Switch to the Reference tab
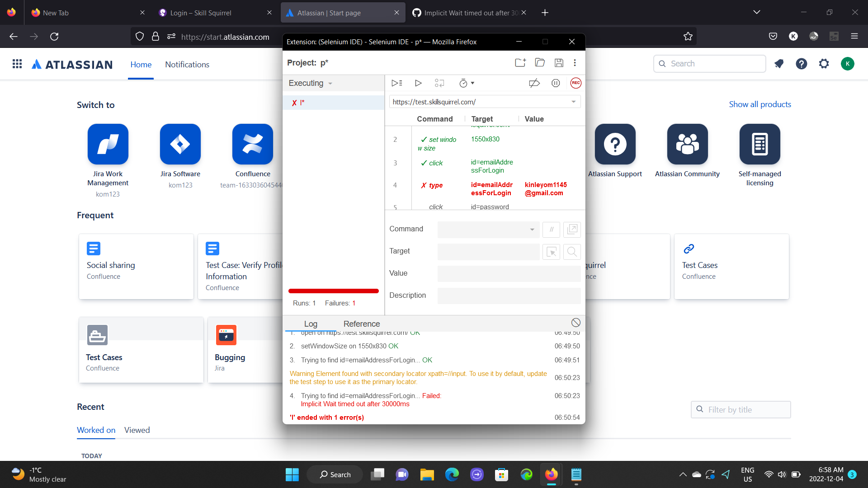Viewport: 868px width, 488px height. [x=361, y=324]
